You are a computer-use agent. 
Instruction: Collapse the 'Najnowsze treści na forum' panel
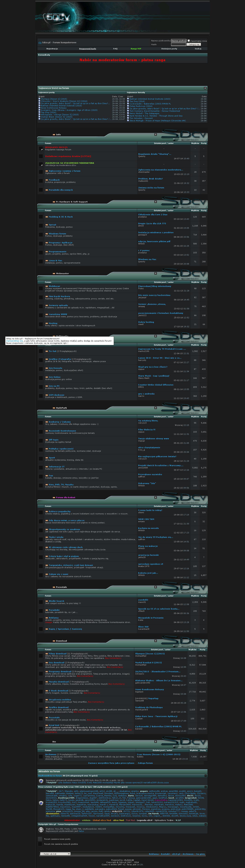click(x=205, y=88)
